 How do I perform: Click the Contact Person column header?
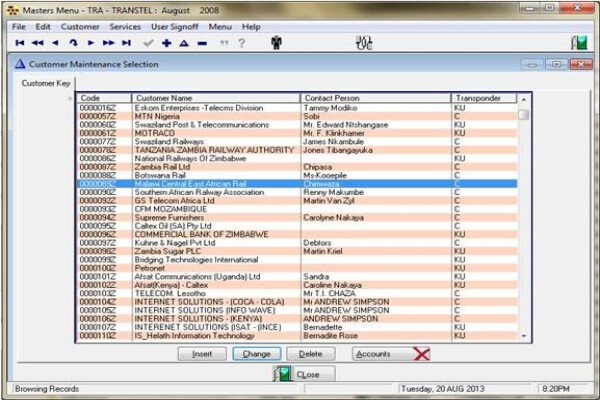(x=375, y=98)
